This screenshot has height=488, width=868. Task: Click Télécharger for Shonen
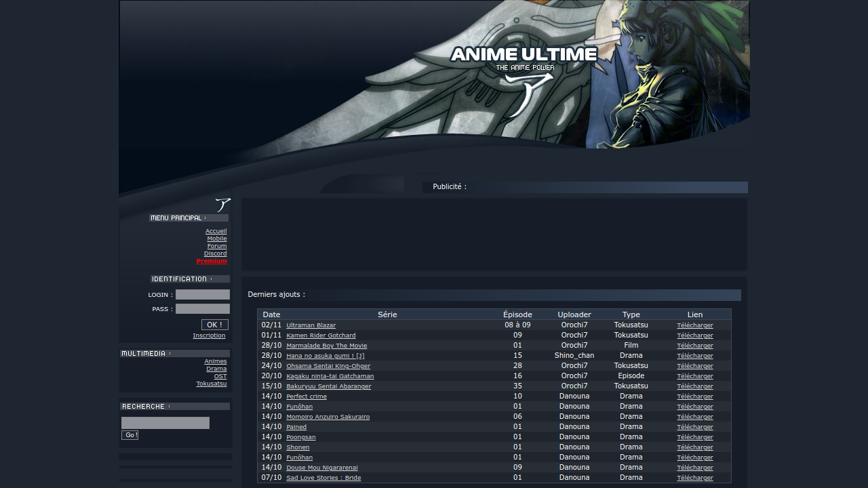tap(695, 447)
